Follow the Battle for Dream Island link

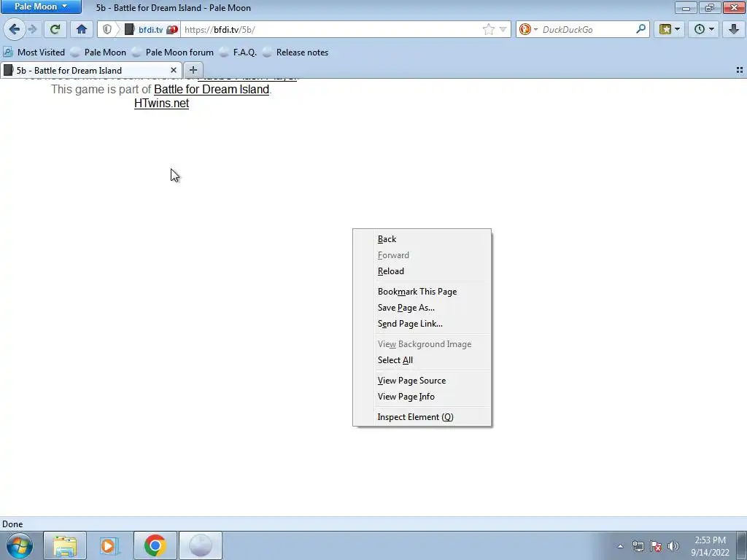tap(212, 89)
